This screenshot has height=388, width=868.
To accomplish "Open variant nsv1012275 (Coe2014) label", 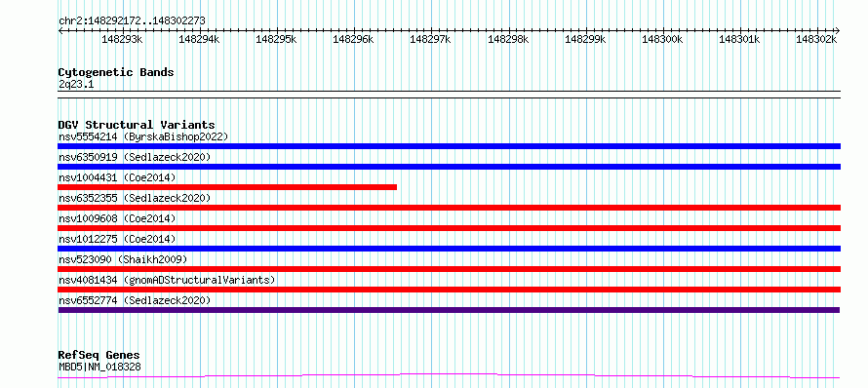I will point(117,239).
